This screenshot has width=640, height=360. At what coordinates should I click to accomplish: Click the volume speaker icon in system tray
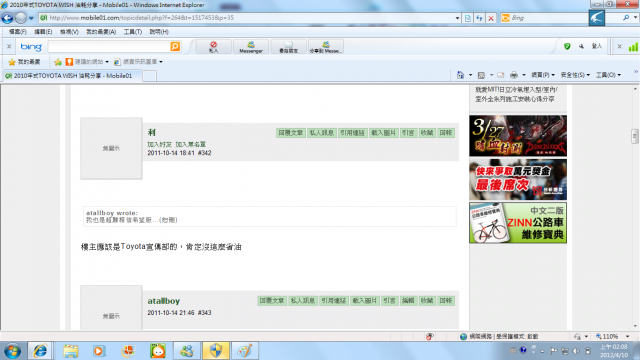coord(576,351)
